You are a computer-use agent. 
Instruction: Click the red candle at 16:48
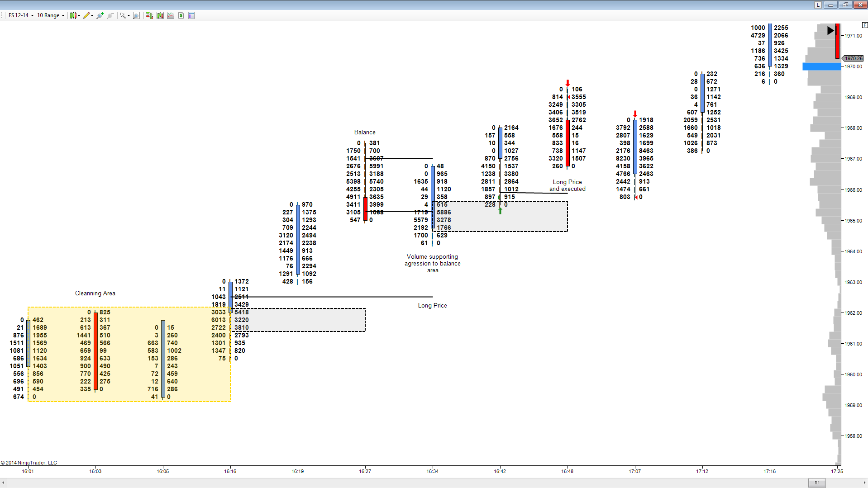[568, 143]
